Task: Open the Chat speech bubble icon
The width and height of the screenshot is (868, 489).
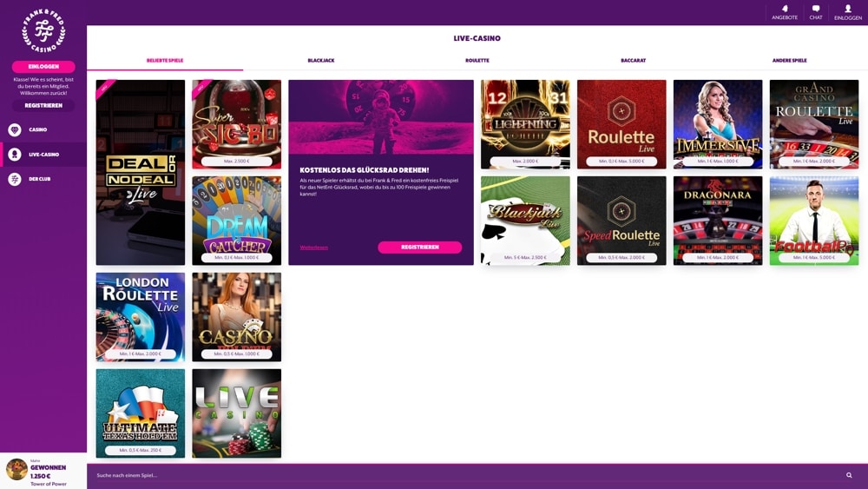Action: [815, 9]
